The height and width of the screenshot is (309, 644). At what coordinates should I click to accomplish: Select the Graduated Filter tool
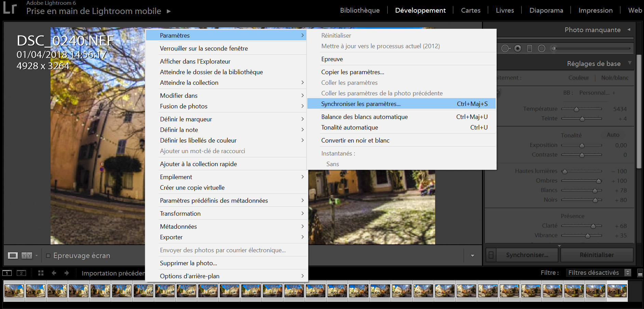click(x=529, y=49)
